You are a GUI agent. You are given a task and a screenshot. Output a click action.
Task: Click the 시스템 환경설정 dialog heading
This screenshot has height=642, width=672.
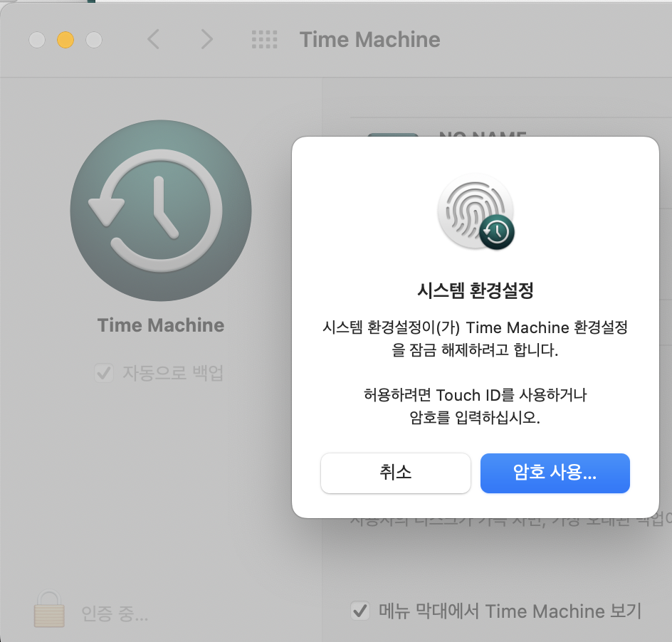[476, 290]
